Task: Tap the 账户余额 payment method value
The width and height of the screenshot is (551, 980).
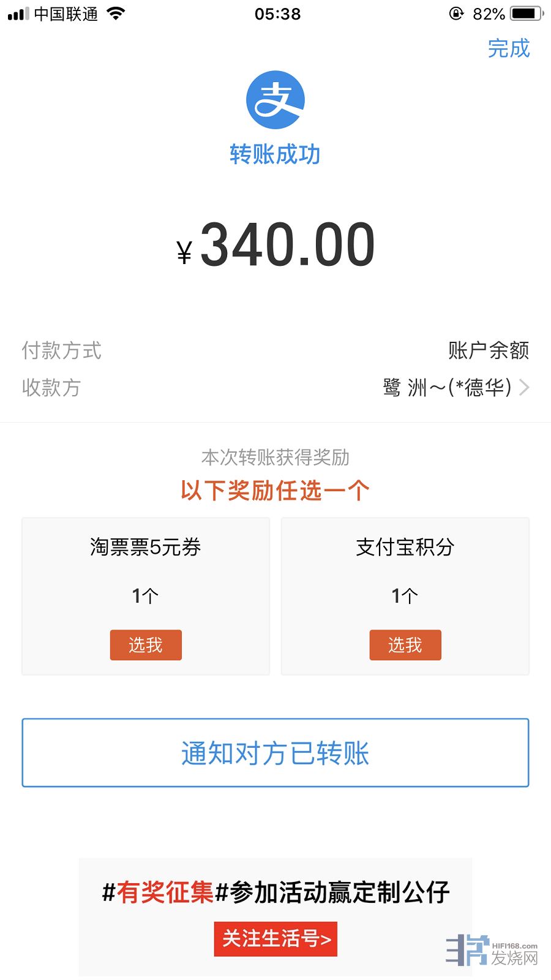Action: click(x=489, y=350)
